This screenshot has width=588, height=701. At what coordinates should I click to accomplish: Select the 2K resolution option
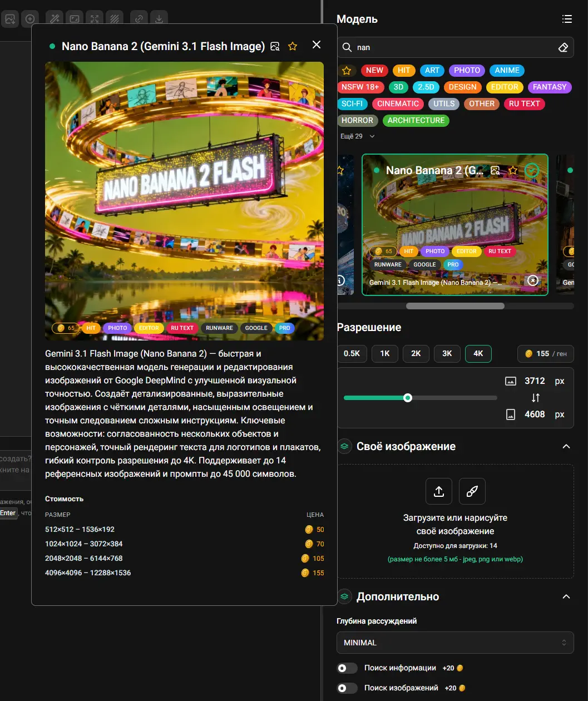tap(416, 354)
